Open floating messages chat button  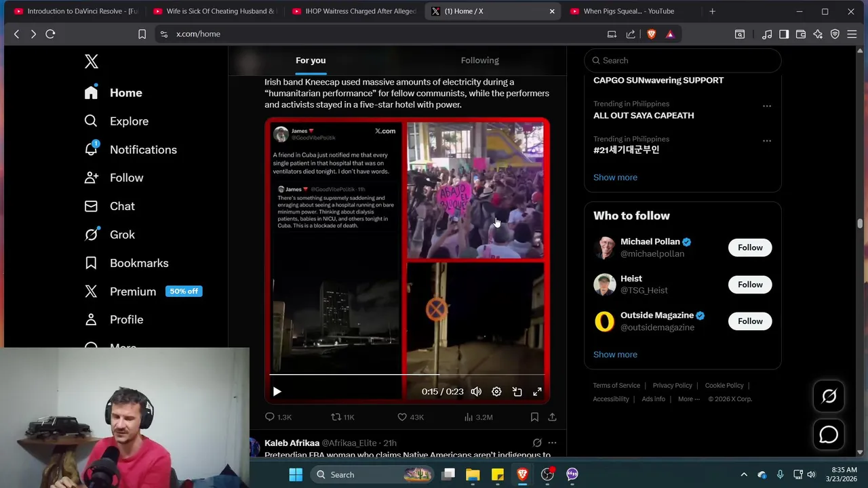(829, 434)
